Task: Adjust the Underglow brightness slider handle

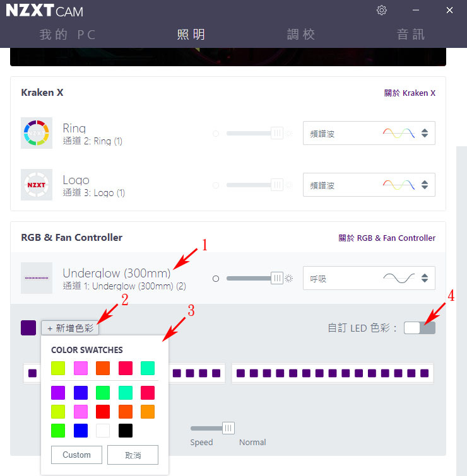Action: [x=277, y=278]
